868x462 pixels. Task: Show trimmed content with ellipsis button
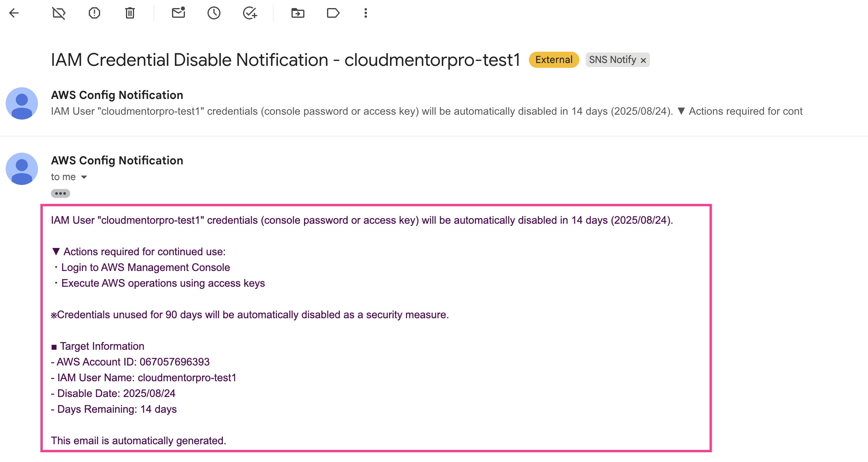61,193
